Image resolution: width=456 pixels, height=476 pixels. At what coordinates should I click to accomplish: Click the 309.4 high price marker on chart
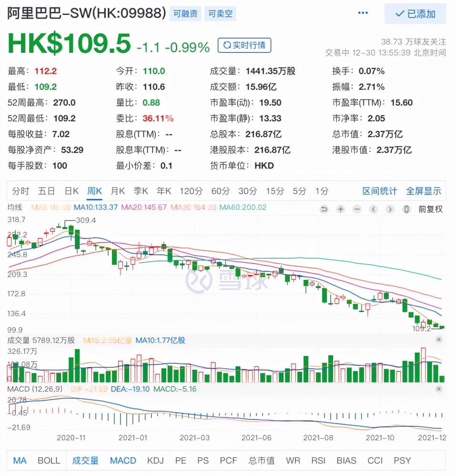[86, 220]
